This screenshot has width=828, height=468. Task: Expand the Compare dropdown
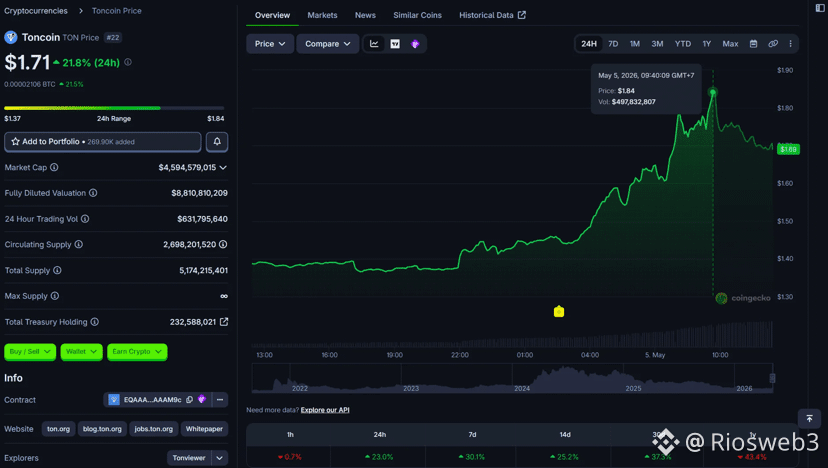pyautogui.click(x=327, y=44)
